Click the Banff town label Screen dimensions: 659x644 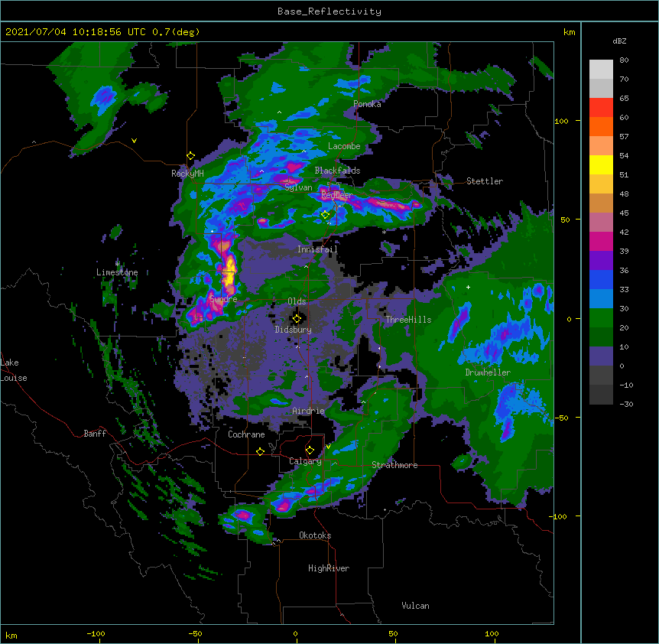click(x=95, y=434)
